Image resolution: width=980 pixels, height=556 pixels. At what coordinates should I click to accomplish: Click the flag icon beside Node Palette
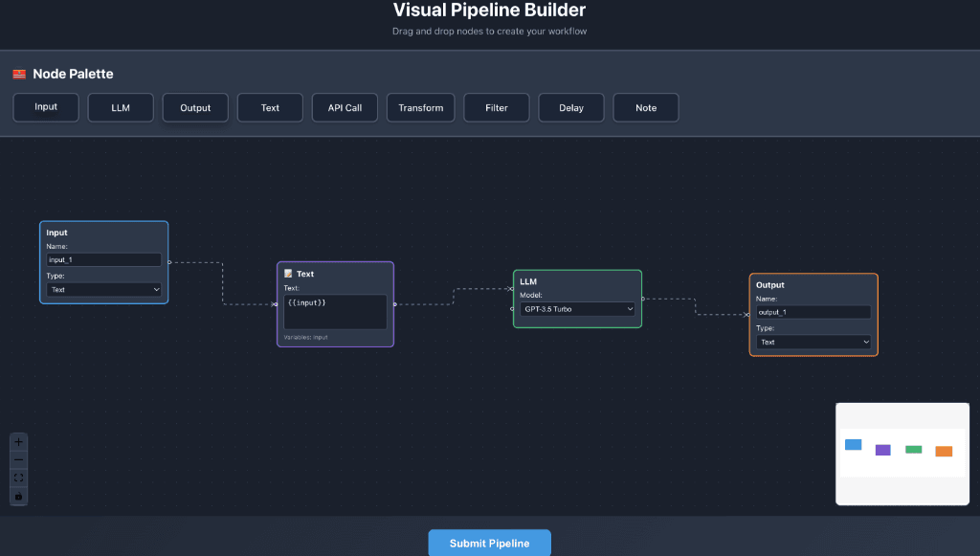click(x=20, y=73)
